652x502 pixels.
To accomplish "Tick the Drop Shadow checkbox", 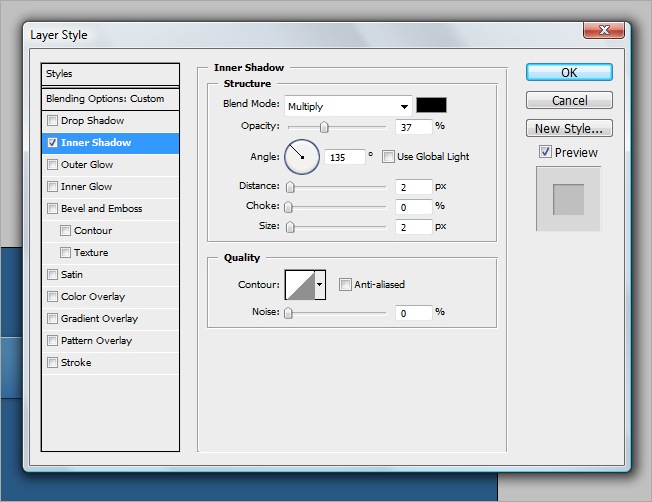I will (x=52, y=121).
